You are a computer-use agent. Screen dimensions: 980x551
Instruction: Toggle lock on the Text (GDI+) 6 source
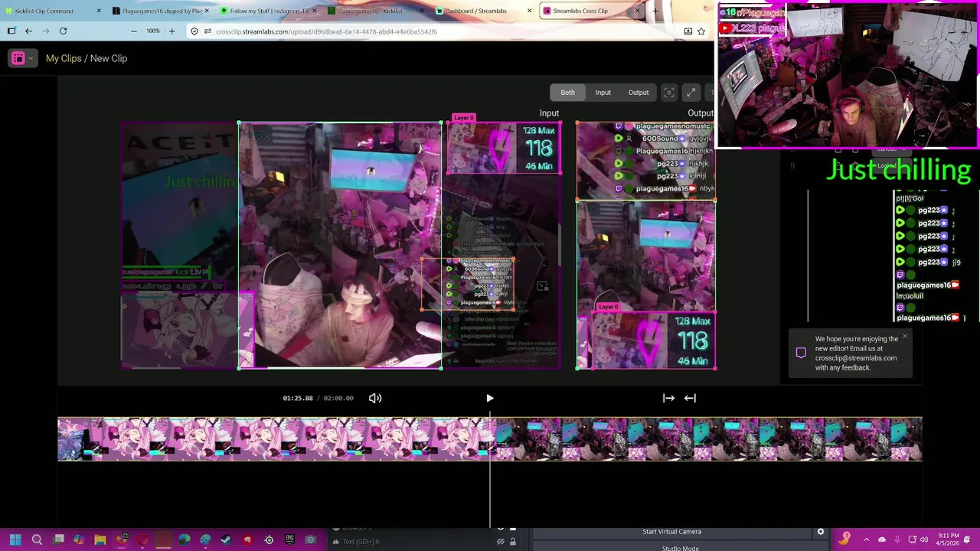point(513,542)
